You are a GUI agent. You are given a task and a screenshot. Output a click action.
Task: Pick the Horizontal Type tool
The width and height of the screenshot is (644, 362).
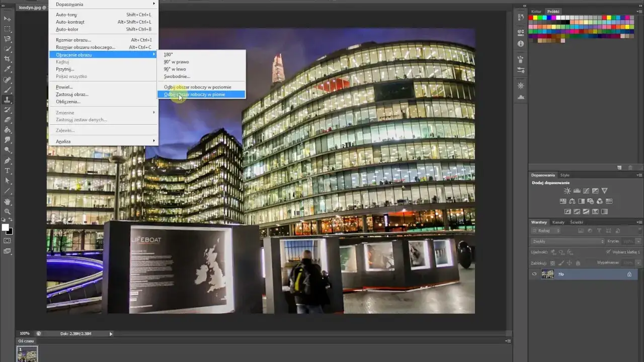8,170
